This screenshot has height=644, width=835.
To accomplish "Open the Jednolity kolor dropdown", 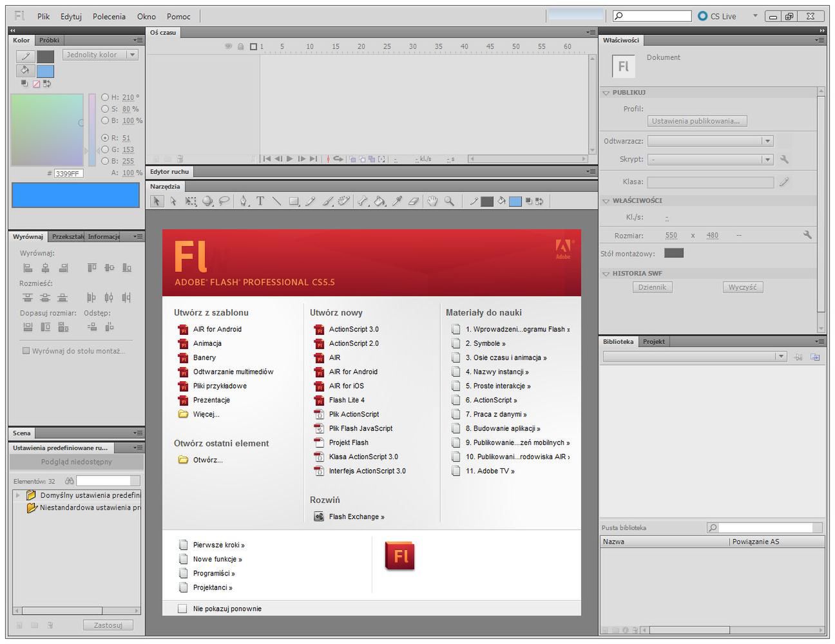I will [x=101, y=55].
